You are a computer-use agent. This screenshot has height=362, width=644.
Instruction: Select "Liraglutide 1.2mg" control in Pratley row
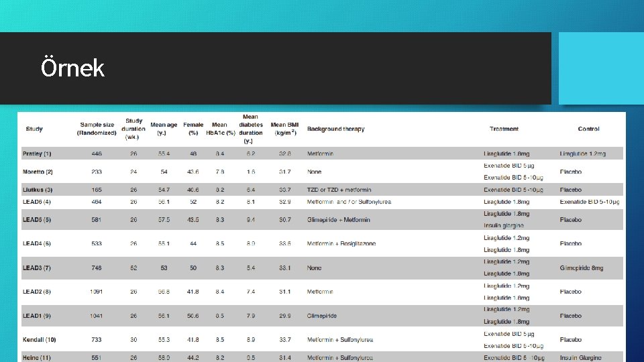pos(582,154)
